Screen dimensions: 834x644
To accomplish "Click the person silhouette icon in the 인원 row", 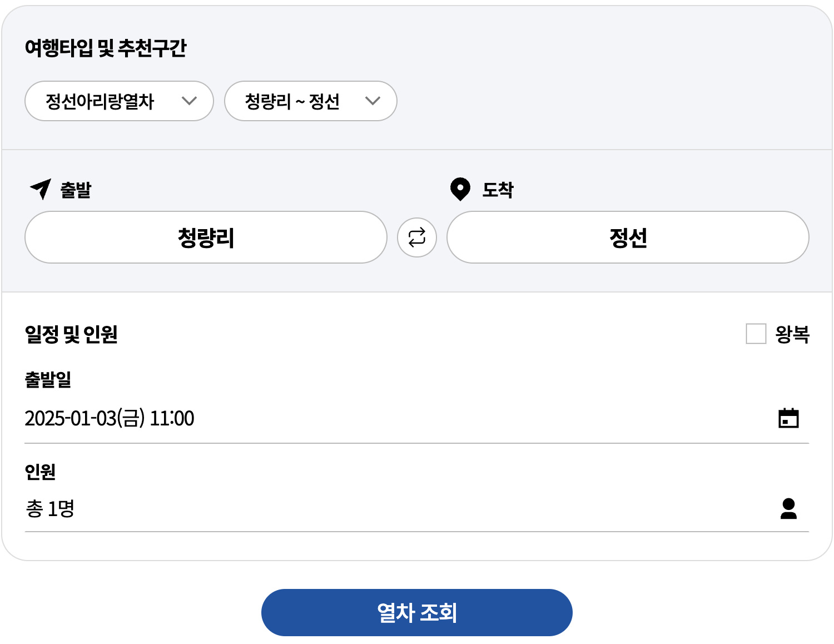I will point(789,508).
